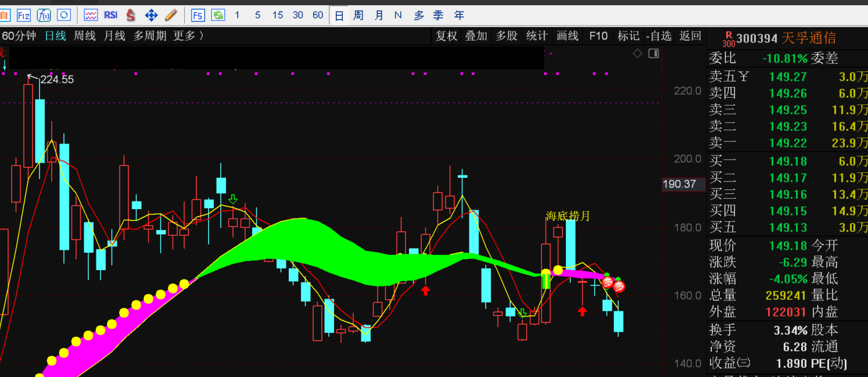This screenshot has height=377, width=868.
Task: Click the diamond icon above the chart
Action: [637, 53]
